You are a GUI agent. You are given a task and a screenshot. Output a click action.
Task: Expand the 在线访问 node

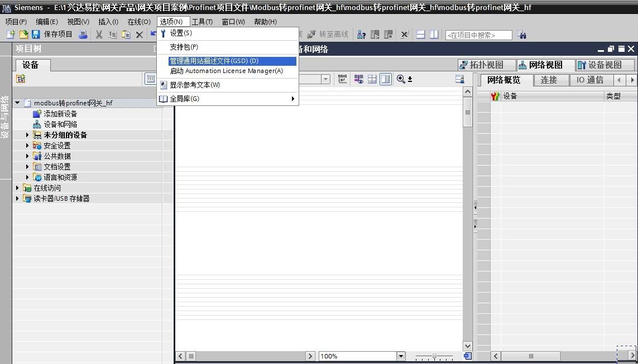17,188
